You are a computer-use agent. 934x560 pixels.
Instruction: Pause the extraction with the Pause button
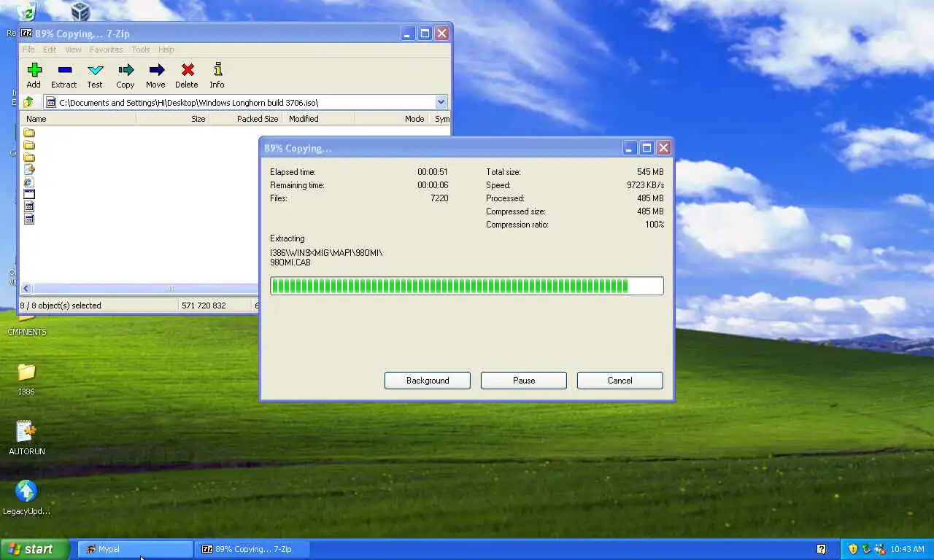click(524, 381)
